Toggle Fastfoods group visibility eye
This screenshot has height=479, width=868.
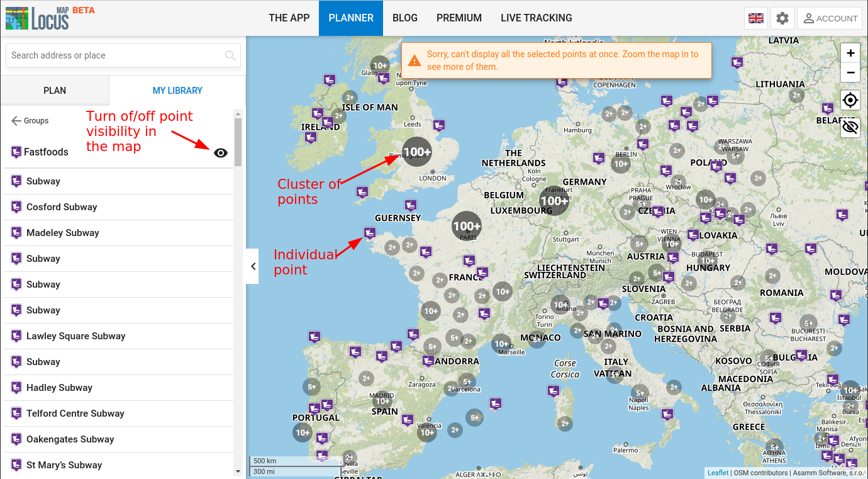point(220,153)
